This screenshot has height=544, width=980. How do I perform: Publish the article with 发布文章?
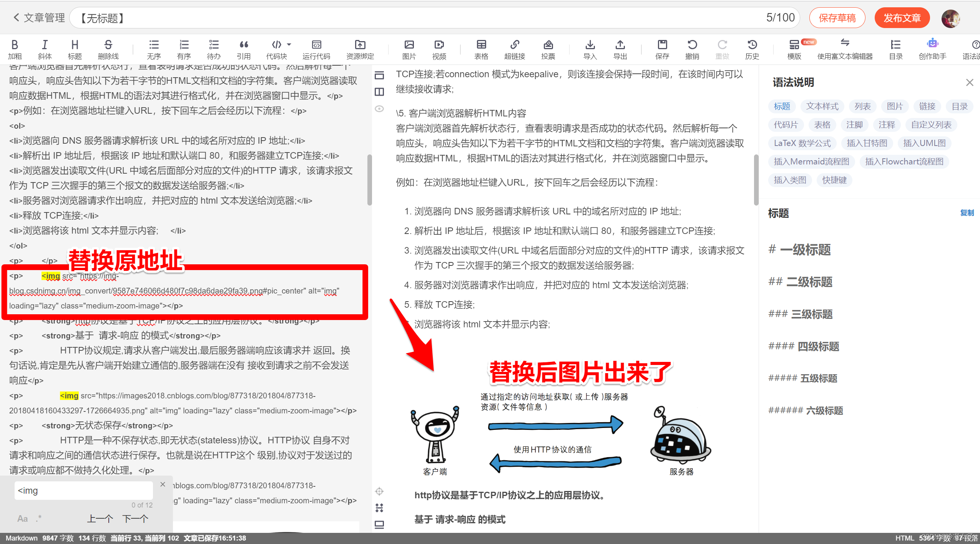pos(902,18)
